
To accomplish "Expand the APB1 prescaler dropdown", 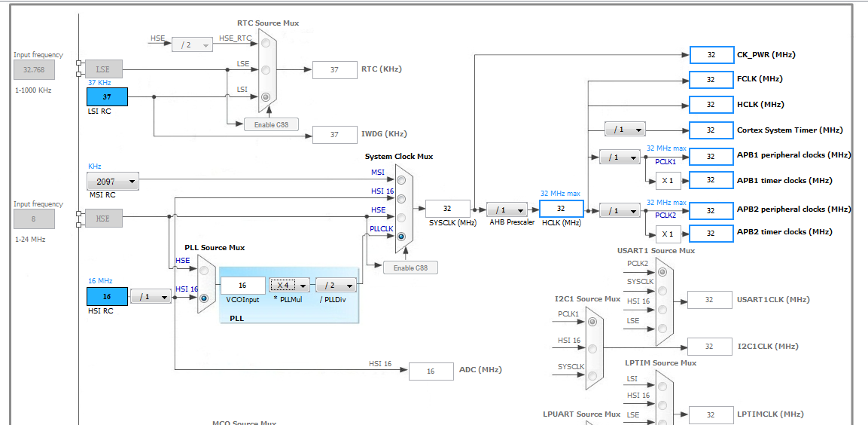I will (x=620, y=157).
